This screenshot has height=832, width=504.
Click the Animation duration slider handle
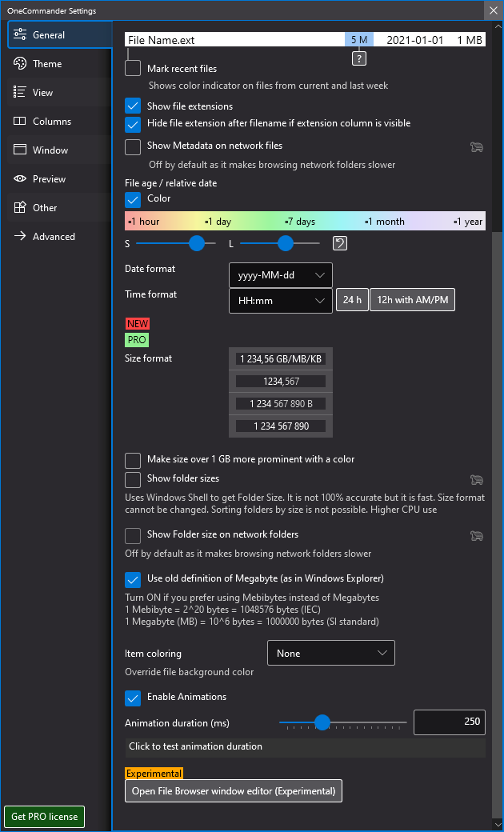(322, 723)
